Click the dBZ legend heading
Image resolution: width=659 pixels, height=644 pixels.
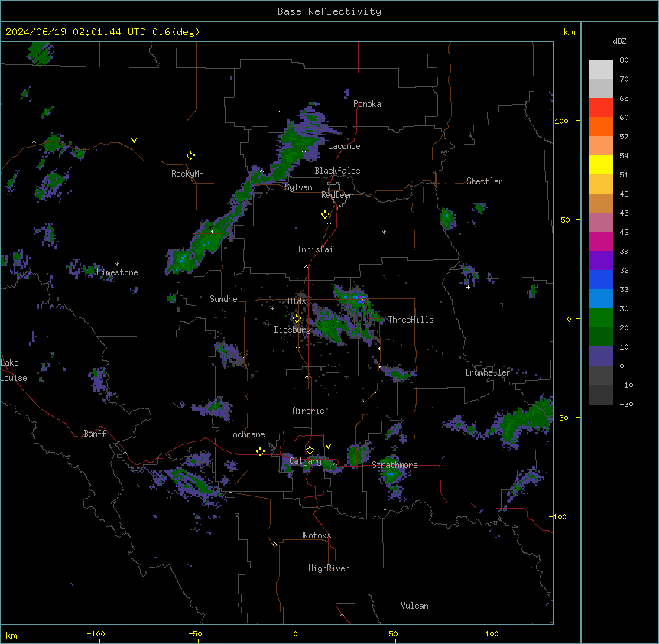(x=619, y=41)
